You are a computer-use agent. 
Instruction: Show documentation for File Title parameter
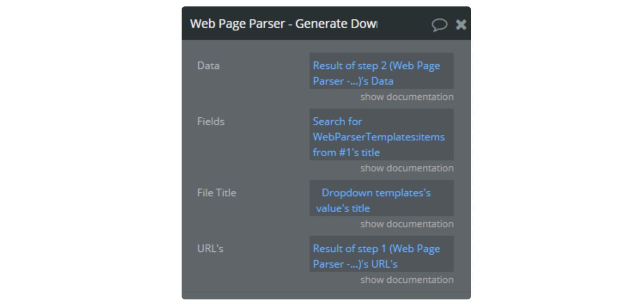407,224
